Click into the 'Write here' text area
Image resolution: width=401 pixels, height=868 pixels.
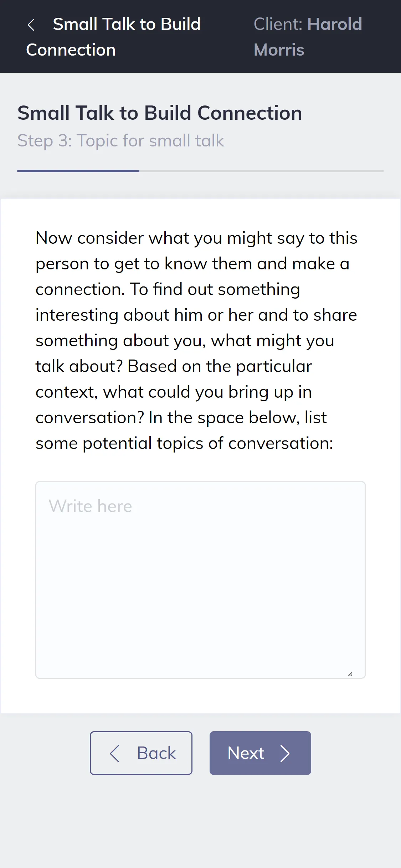(200, 580)
